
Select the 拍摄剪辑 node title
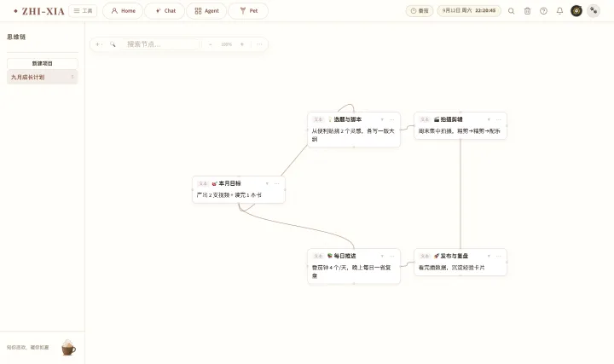(451, 119)
